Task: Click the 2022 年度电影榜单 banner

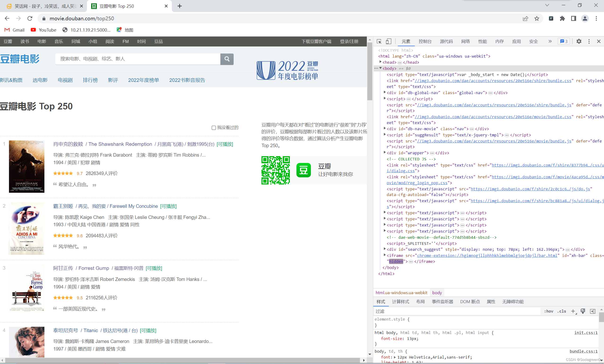Action: pos(287,70)
